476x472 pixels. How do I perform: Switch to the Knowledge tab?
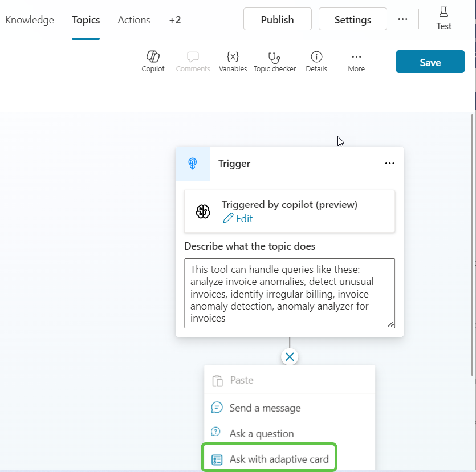[x=30, y=20]
